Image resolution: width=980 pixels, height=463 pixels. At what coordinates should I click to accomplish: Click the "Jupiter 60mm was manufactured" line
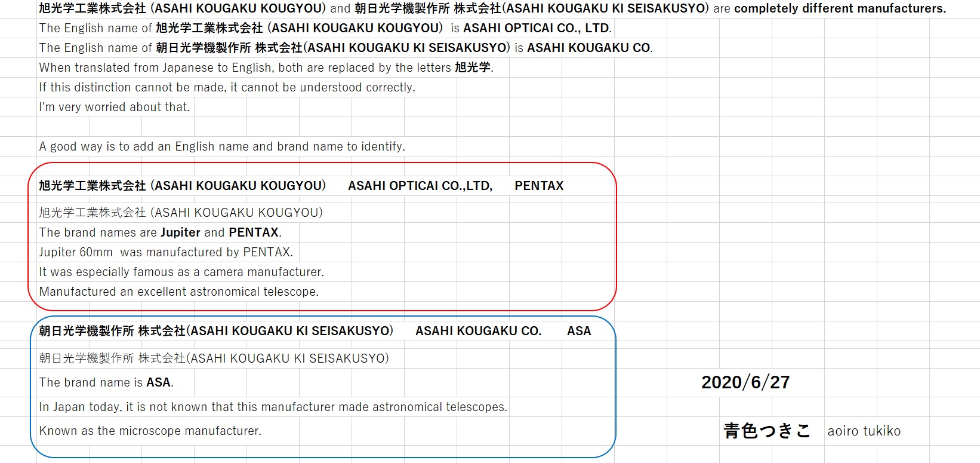point(166,252)
